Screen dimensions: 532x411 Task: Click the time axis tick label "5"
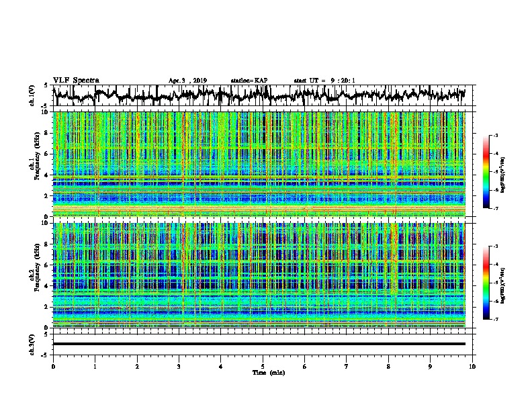263,367
